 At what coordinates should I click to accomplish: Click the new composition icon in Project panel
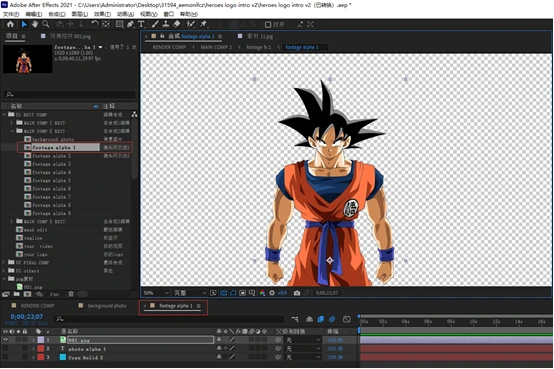pyautogui.click(x=27, y=294)
